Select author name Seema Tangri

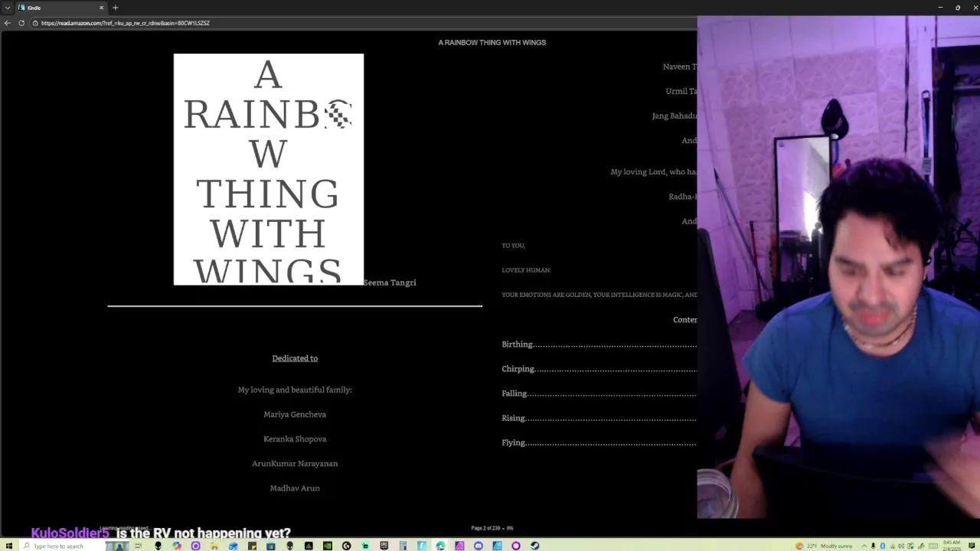(x=390, y=282)
